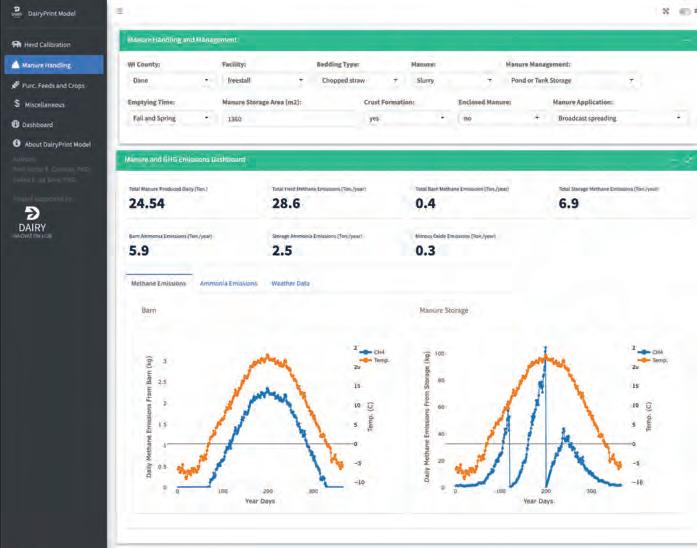Open the Manure Application dropdown
The height and width of the screenshot is (548, 697).
(x=620, y=118)
